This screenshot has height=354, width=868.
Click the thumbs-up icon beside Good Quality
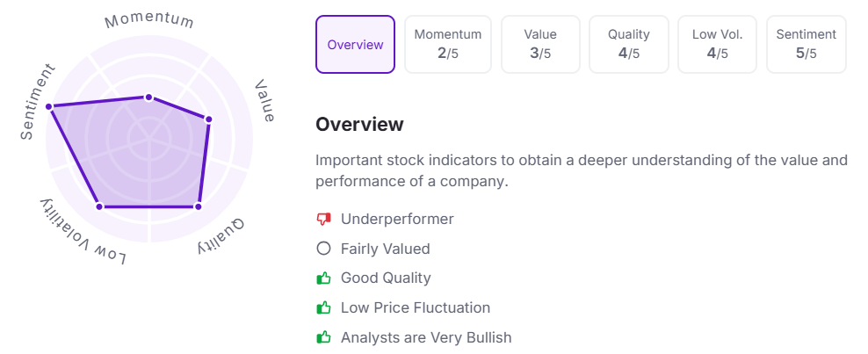323,278
